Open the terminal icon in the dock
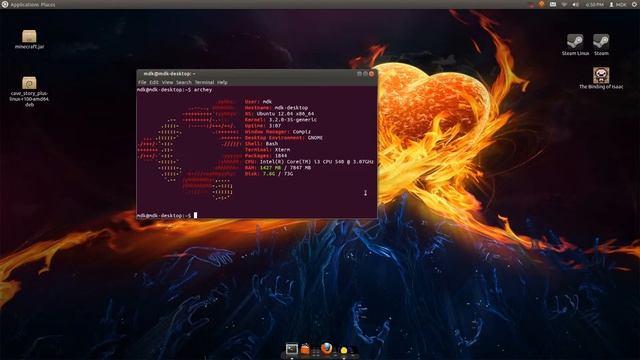This screenshot has width=640, height=360. click(x=291, y=349)
